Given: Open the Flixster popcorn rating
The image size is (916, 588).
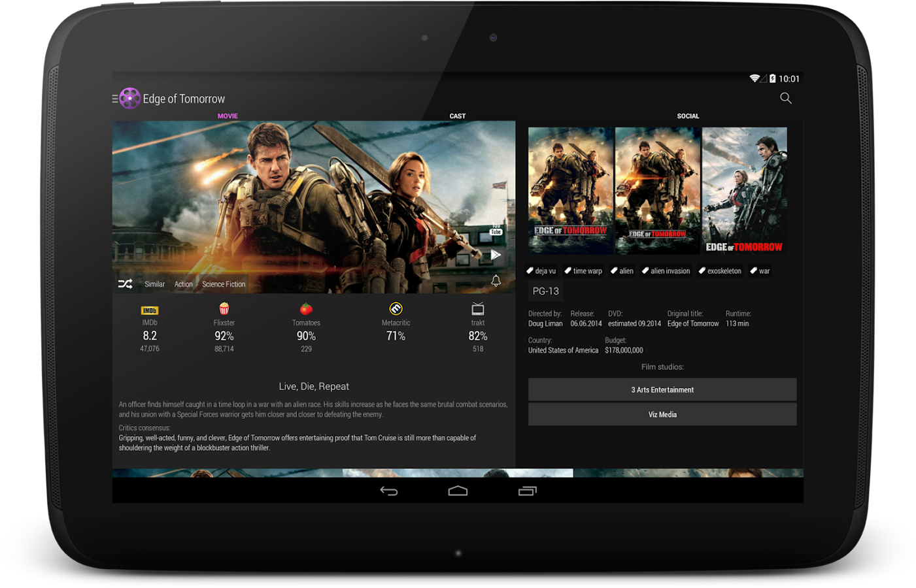Looking at the screenshot, I should click(224, 308).
